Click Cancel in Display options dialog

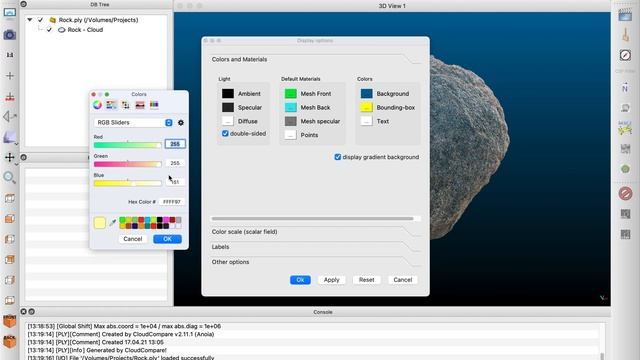click(x=402, y=280)
